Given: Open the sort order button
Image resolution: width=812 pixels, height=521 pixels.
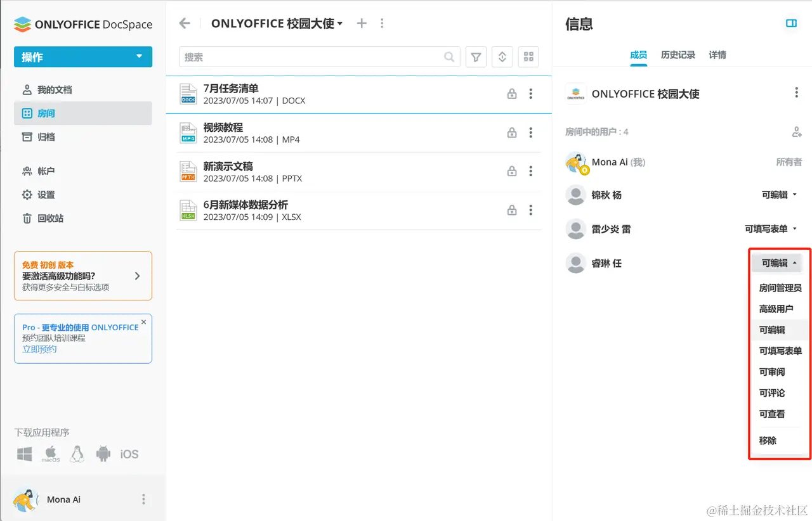Looking at the screenshot, I should (502, 57).
